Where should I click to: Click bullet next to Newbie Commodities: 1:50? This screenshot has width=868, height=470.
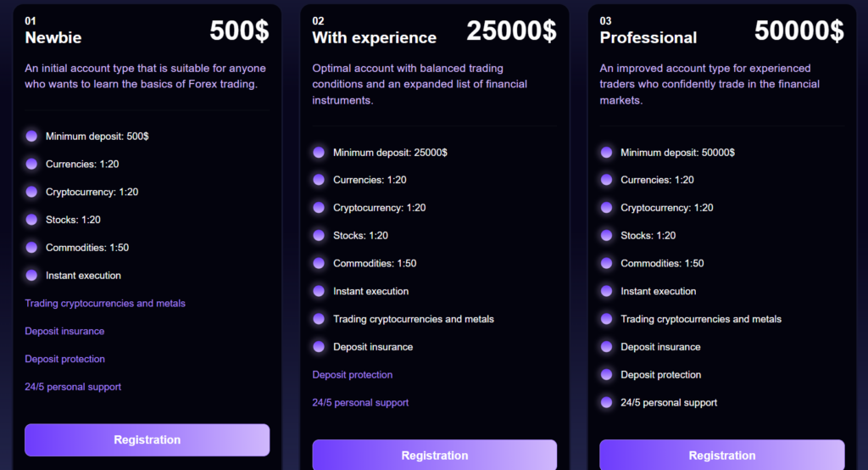pos(31,248)
